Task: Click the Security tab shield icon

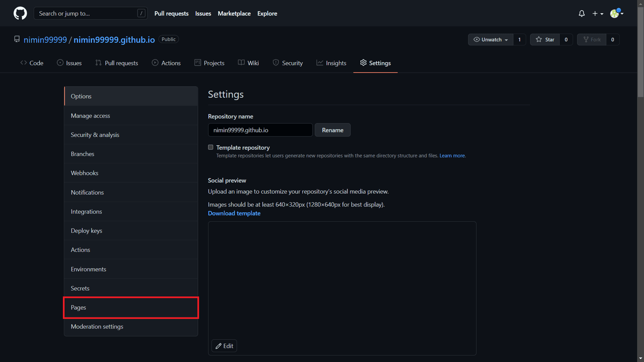Action: point(276,63)
